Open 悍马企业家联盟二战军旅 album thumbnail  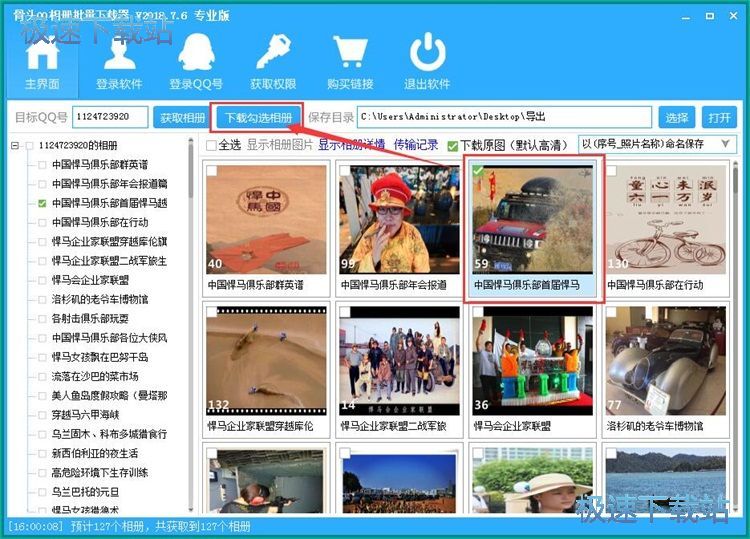click(399, 361)
